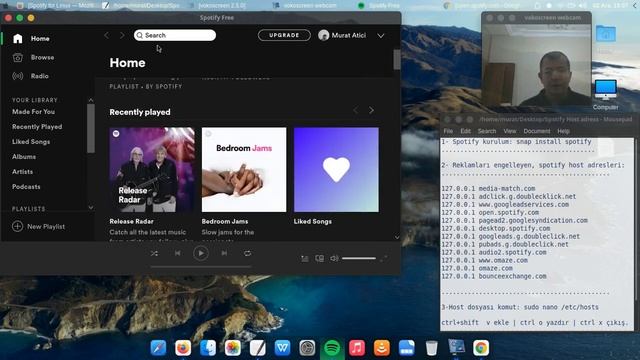Screen dimensions: 640x360
Task: Click the volume slider bar
Action: [x=359, y=258]
